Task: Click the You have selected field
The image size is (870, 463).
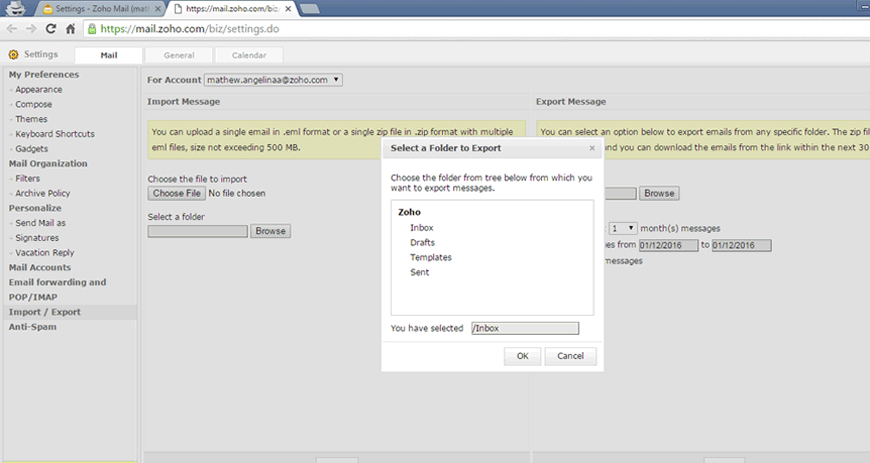Action: tap(525, 328)
